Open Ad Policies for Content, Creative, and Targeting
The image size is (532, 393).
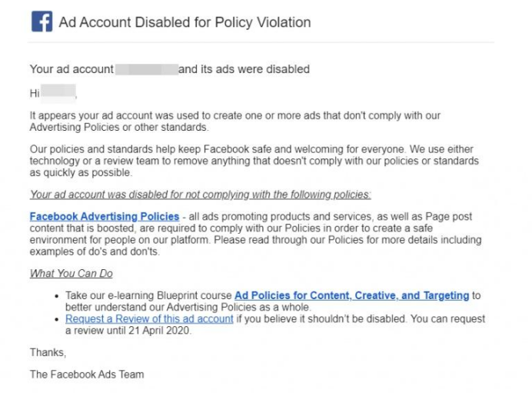[351, 295]
